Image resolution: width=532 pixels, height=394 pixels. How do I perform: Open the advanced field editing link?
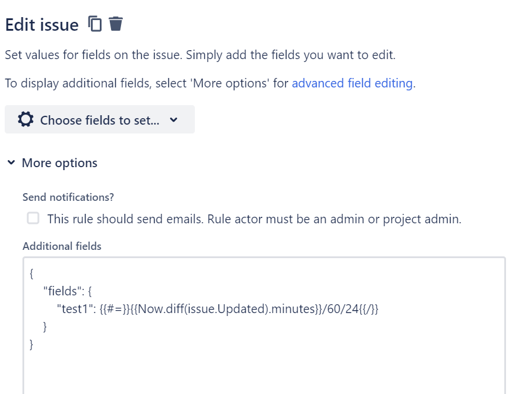point(352,83)
